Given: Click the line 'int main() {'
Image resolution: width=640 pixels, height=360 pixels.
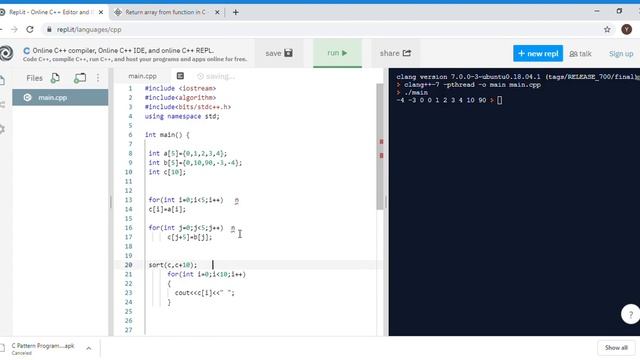Looking at the screenshot, I should 167,135.
